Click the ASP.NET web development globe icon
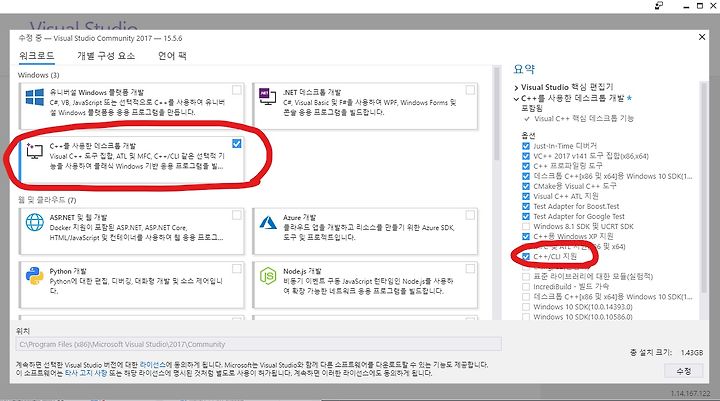This screenshot has width=720, height=401. click(35, 222)
